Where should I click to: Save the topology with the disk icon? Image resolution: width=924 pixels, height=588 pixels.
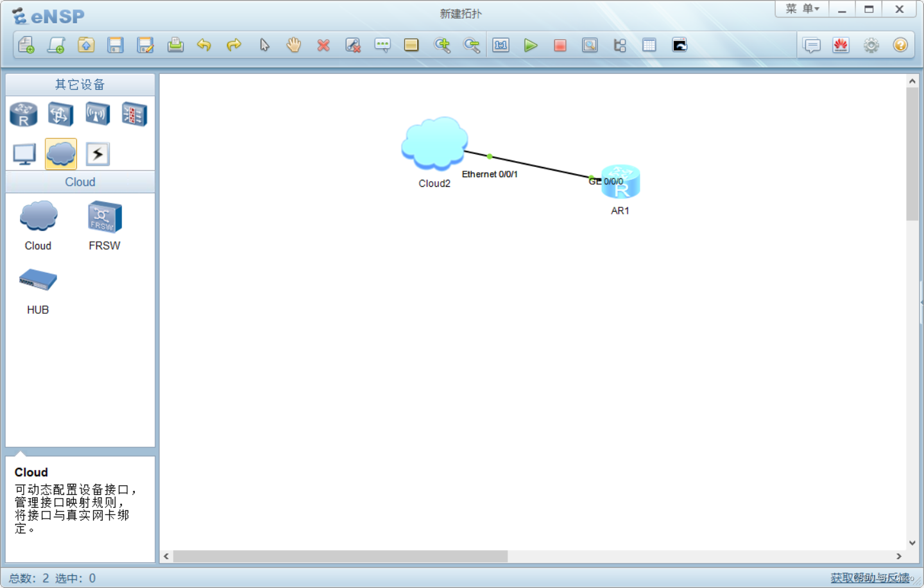click(116, 45)
